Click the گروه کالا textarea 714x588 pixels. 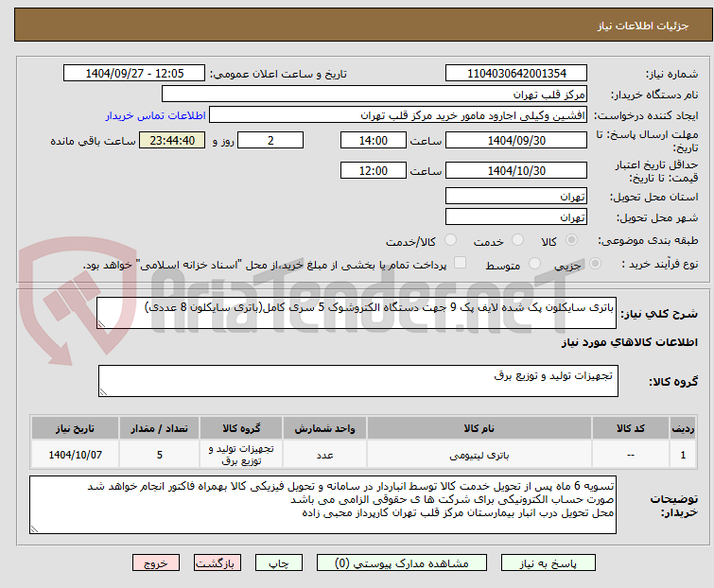[x=358, y=381]
